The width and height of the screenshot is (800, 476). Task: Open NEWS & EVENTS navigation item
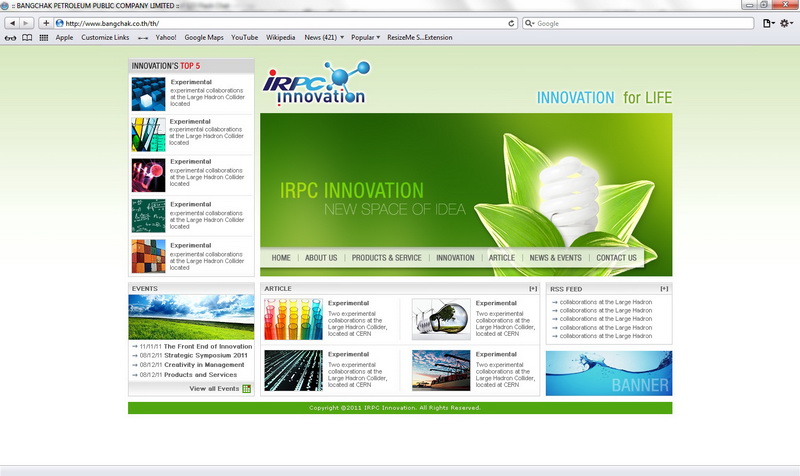(x=555, y=258)
